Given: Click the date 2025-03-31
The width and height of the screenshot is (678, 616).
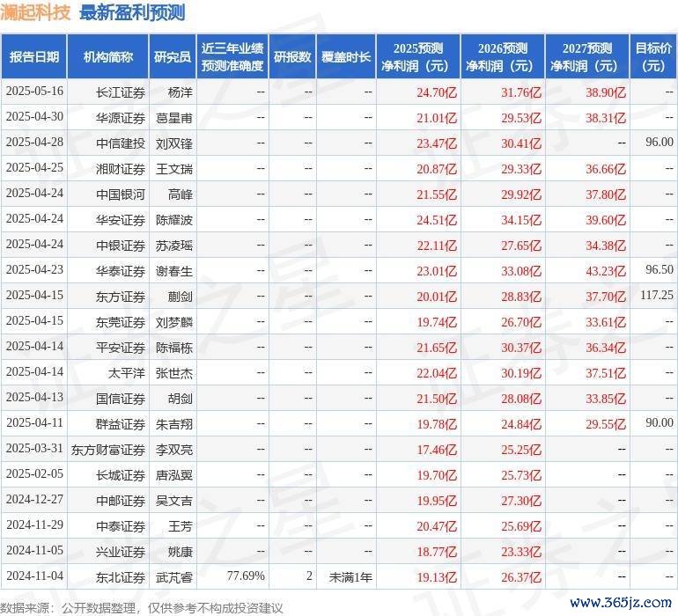Looking at the screenshot, I should coord(34,448).
